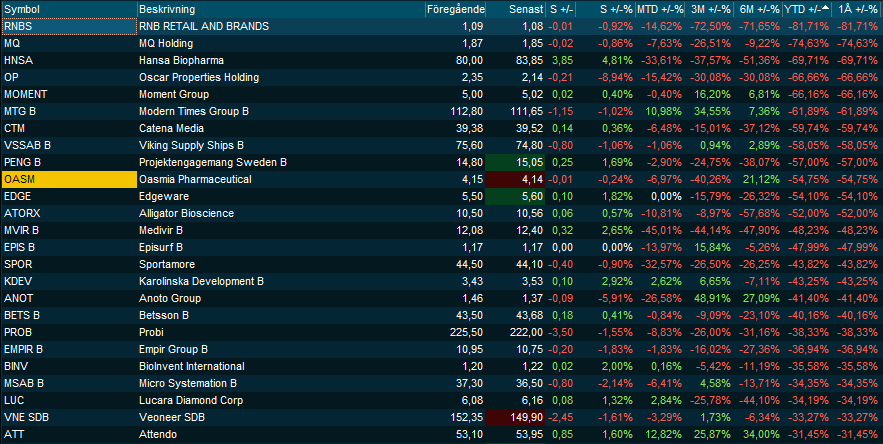Click Viking Supply Ships B description
Screen dimensions: 883x444
(191, 145)
